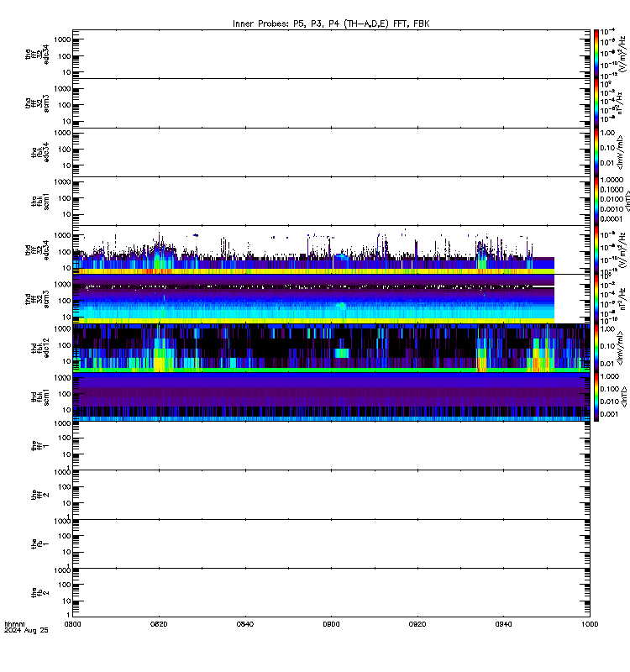This screenshot has height=672, width=630.
Task: Click the 'hhmm' axis unit label
Action: click(14, 624)
